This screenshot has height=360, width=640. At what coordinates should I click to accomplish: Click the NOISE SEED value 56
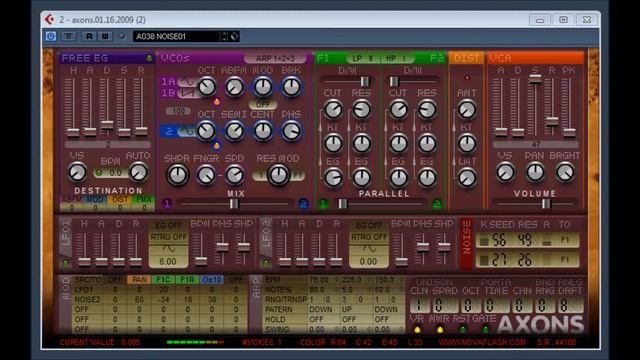[x=499, y=240]
